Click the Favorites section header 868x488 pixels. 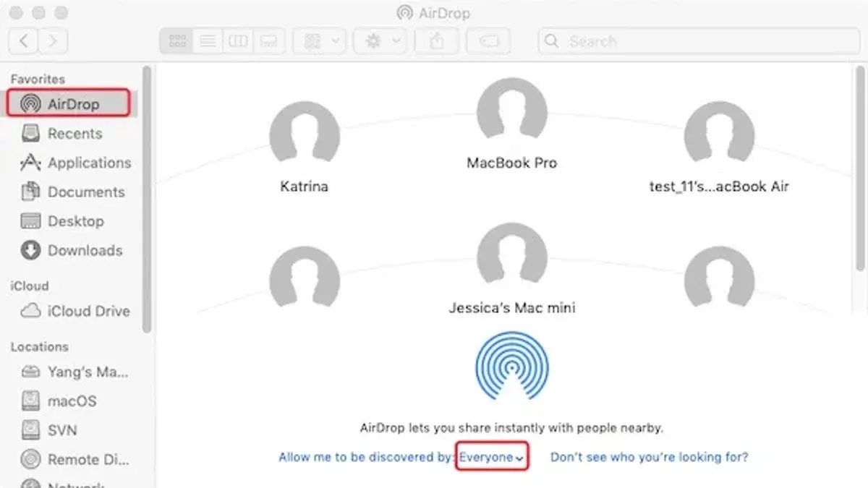point(38,79)
